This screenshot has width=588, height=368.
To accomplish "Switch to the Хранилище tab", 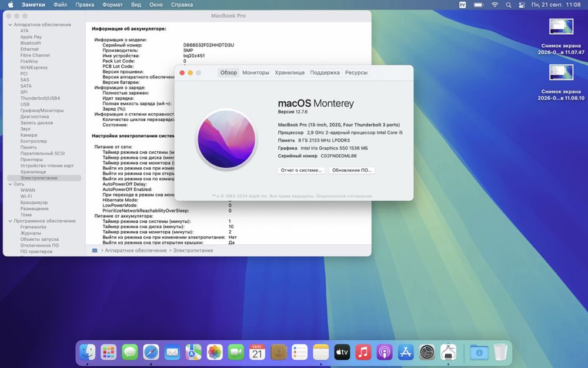I will [289, 73].
